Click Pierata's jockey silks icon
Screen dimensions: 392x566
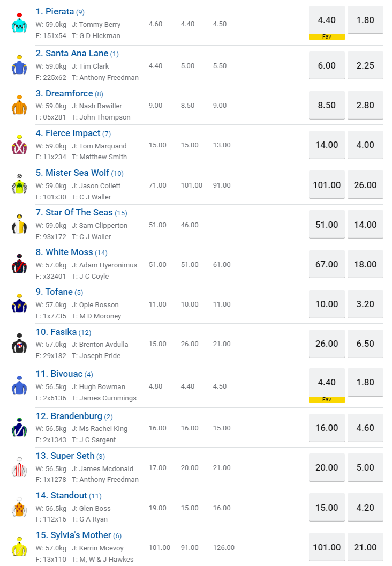pyautogui.click(x=19, y=23)
